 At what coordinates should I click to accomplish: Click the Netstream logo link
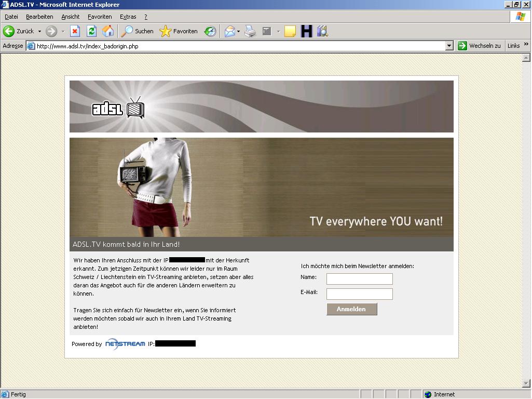click(x=125, y=344)
